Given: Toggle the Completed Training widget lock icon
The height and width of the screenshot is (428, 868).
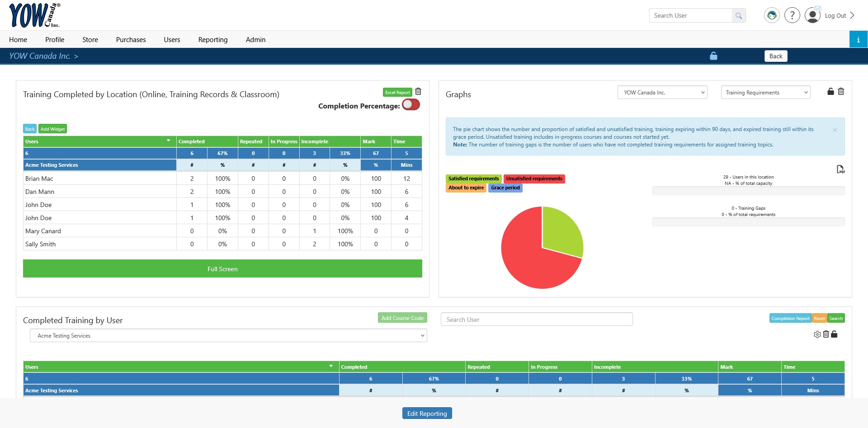Looking at the screenshot, I should [x=834, y=334].
